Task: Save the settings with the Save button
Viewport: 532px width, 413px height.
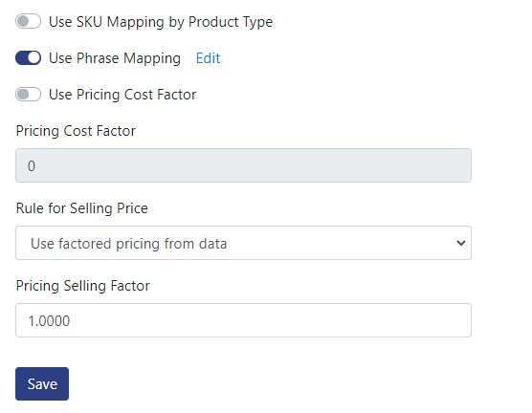Action: click(x=42, y=383)
